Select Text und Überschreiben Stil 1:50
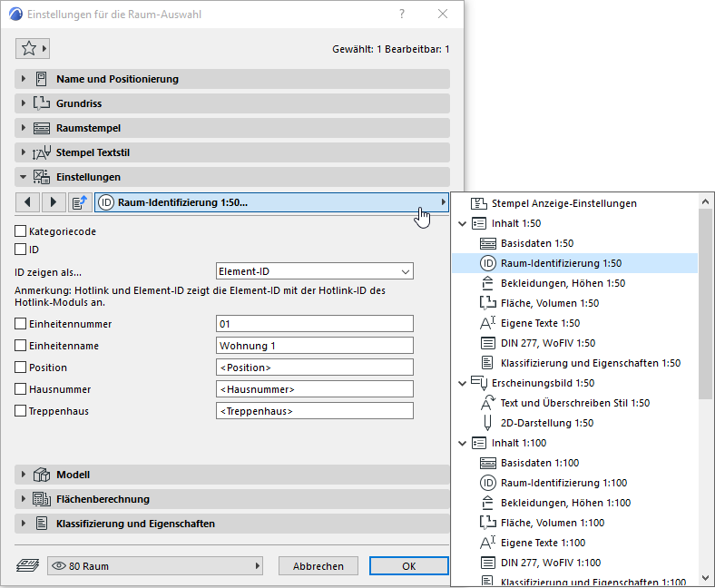The image size is (715, 588). coord(574,403)
